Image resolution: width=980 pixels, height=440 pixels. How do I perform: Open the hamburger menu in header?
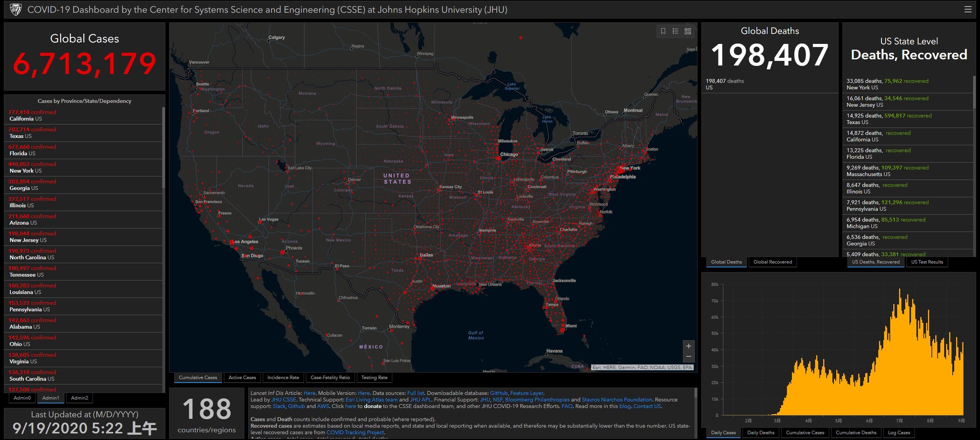tap(968, 10)
